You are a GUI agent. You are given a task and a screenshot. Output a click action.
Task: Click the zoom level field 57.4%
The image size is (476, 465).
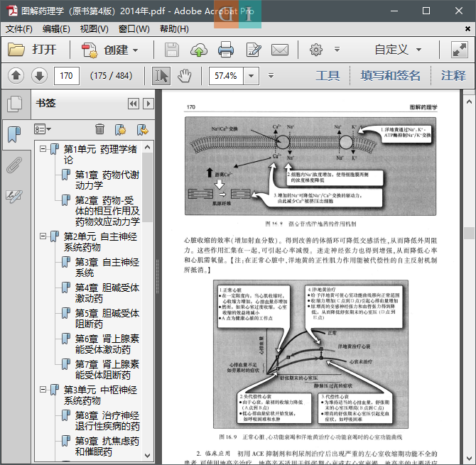coord(225,75)
